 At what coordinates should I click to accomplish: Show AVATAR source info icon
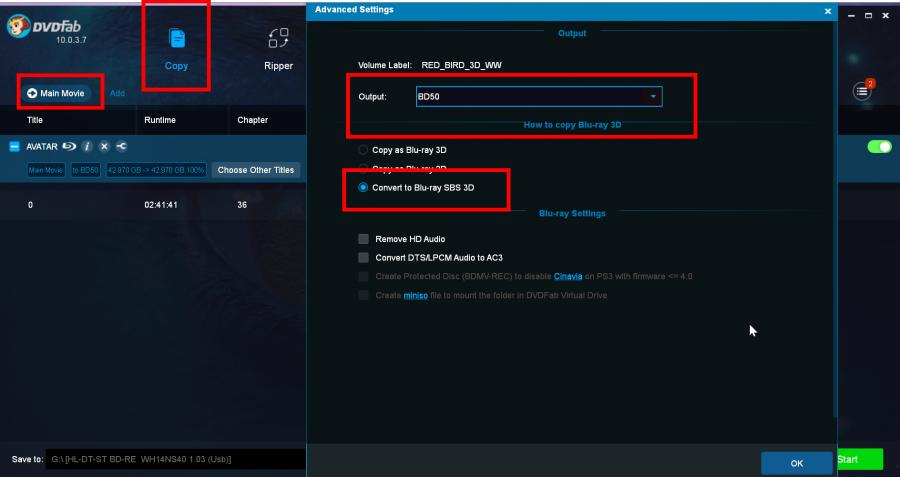[87, 146]
